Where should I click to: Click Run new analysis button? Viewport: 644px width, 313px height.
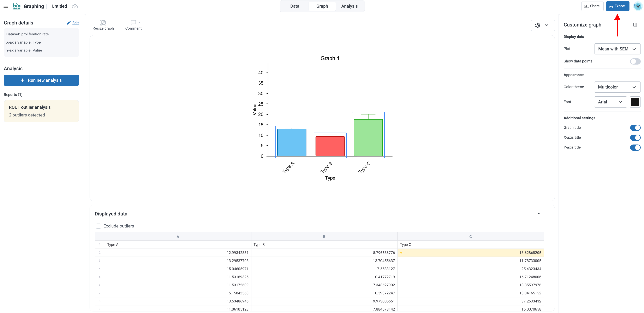pos(41,80)
